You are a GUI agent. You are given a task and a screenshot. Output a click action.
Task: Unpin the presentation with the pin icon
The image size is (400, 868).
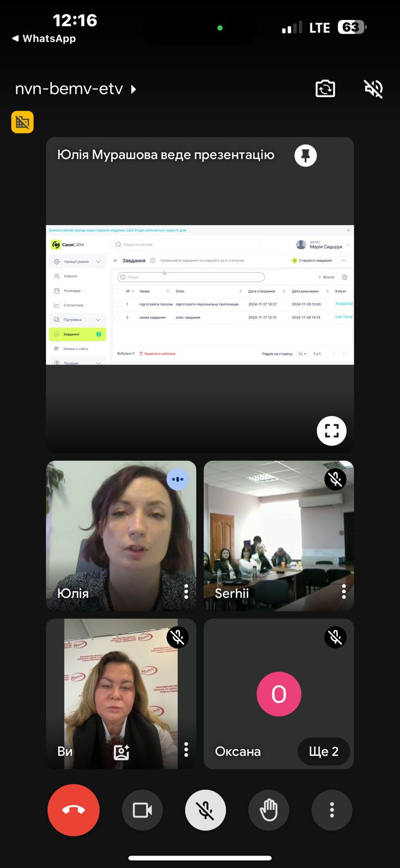tap(306, 156)
